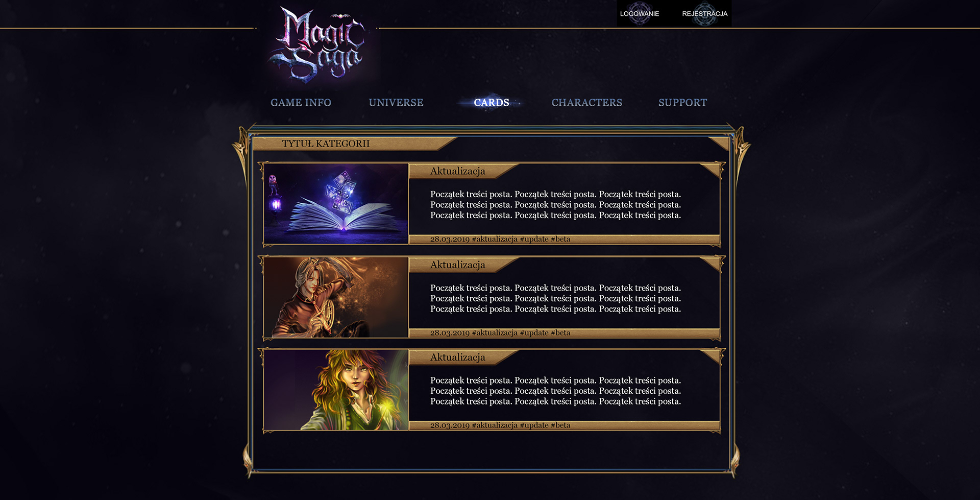This screenshot has width=980, height=500.
Task: Open third post's Aktualizacja title
Action: point(457,358)
